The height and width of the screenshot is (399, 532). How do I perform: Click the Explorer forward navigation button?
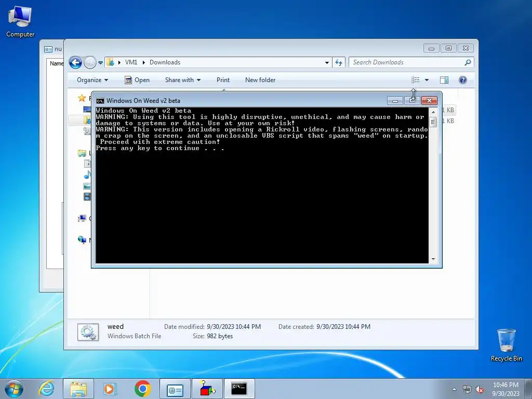point(90,62)
